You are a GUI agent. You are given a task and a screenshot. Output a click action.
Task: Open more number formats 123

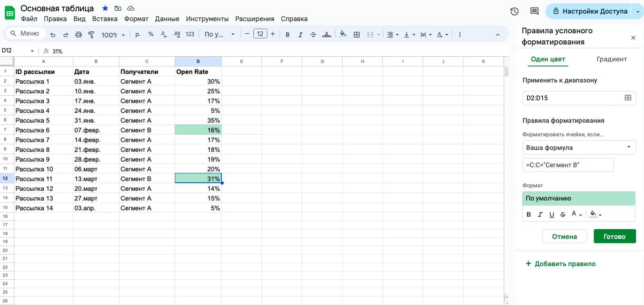pos(190,34)
